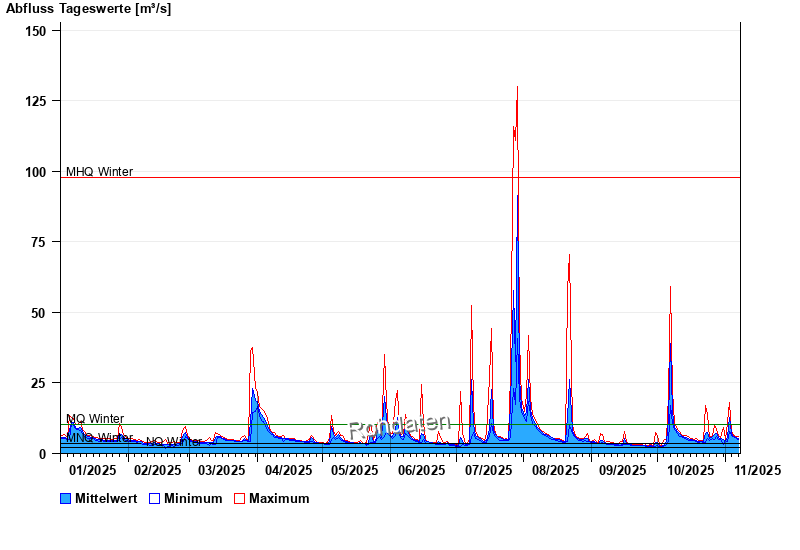This screenshot has height=550, width=800.
Task: Select the 07/2025 date tick label
Action: point(487,469)
